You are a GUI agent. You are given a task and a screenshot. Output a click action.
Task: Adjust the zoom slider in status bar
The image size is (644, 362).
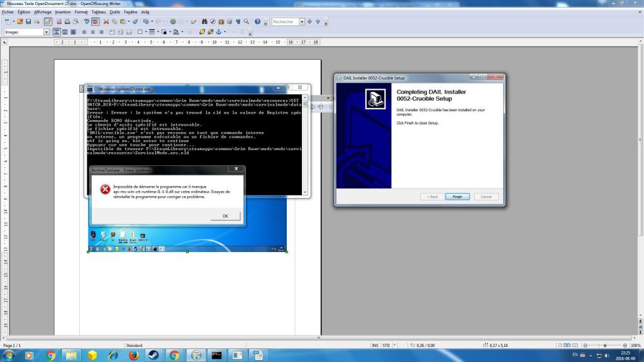604,345
